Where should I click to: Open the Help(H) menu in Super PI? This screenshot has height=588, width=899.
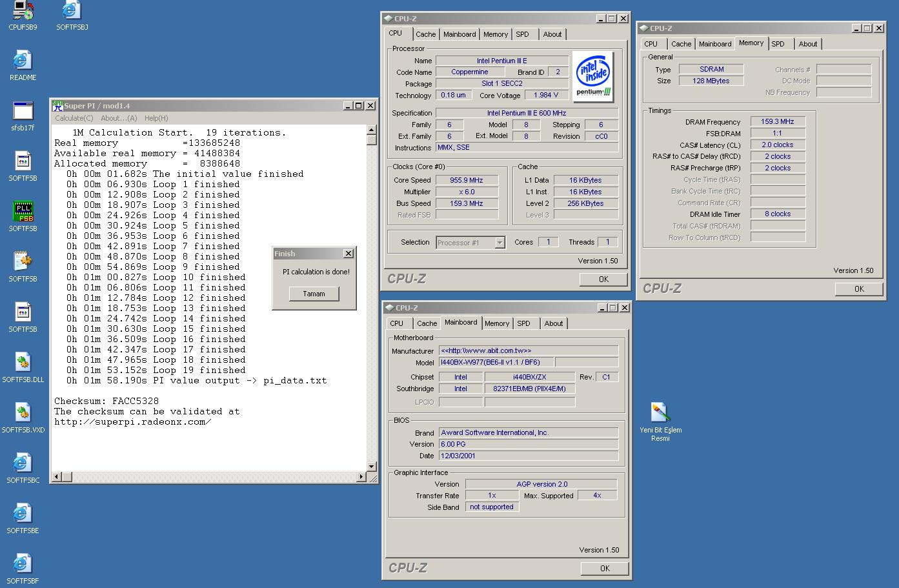pos(156,118)
